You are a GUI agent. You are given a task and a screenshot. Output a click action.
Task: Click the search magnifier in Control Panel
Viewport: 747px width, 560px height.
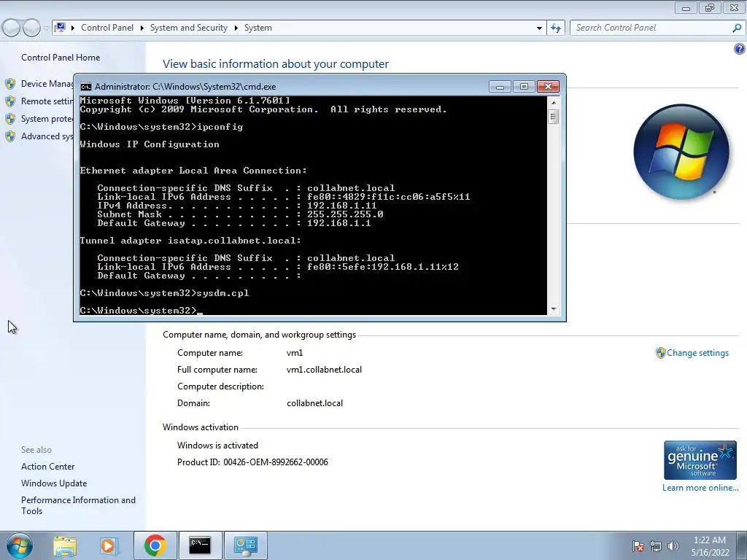coord(737,28)
